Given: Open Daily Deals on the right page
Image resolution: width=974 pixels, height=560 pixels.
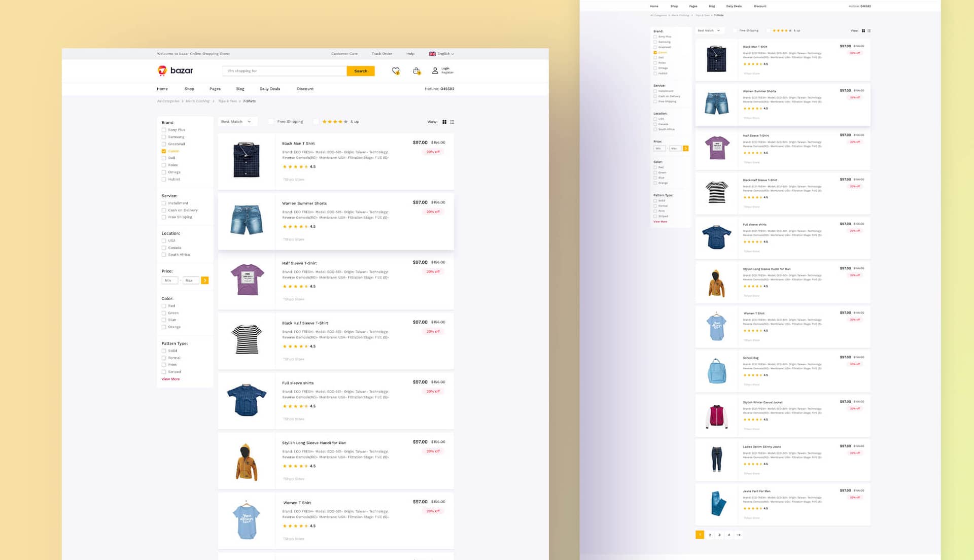Looking at the screenshot, I should click(734, 7).
